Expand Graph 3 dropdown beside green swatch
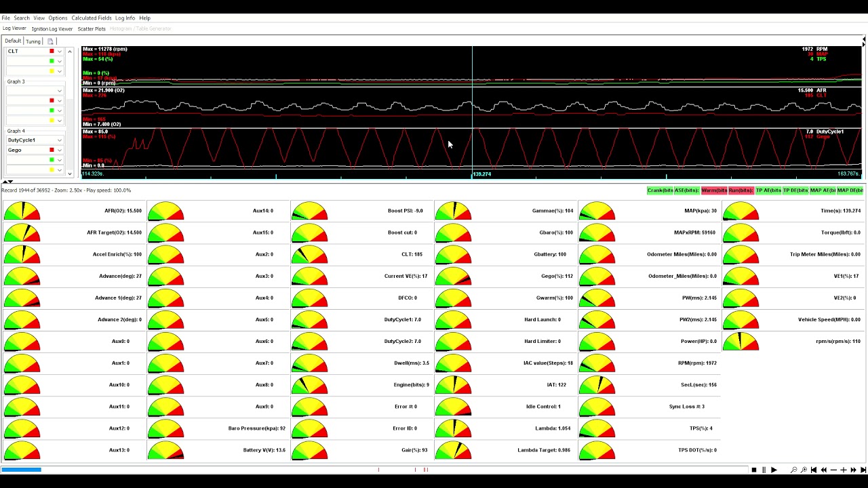 [x=60, y=110]
